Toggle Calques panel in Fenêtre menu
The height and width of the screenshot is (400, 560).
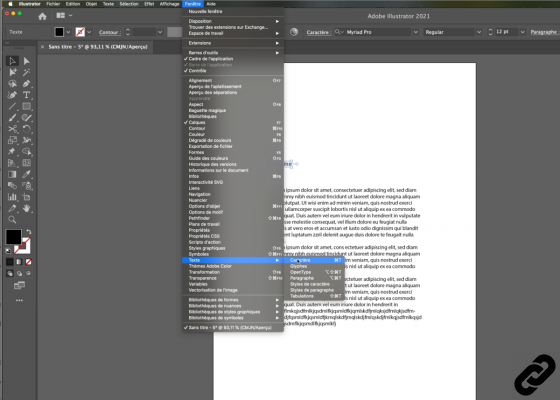pyautogui.click(x=197, y=122)
